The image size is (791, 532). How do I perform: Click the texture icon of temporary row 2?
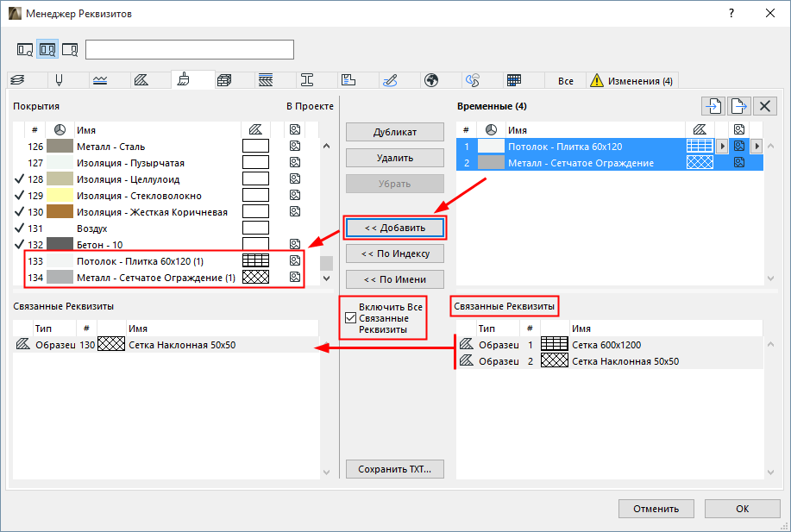tap(739, 162)
